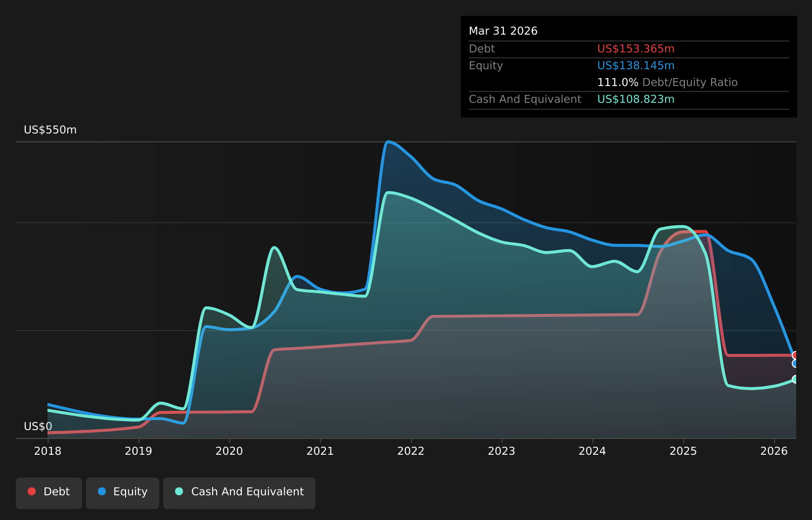
Task: Click the US$108.823m cash value
Action: coord(636,99)
